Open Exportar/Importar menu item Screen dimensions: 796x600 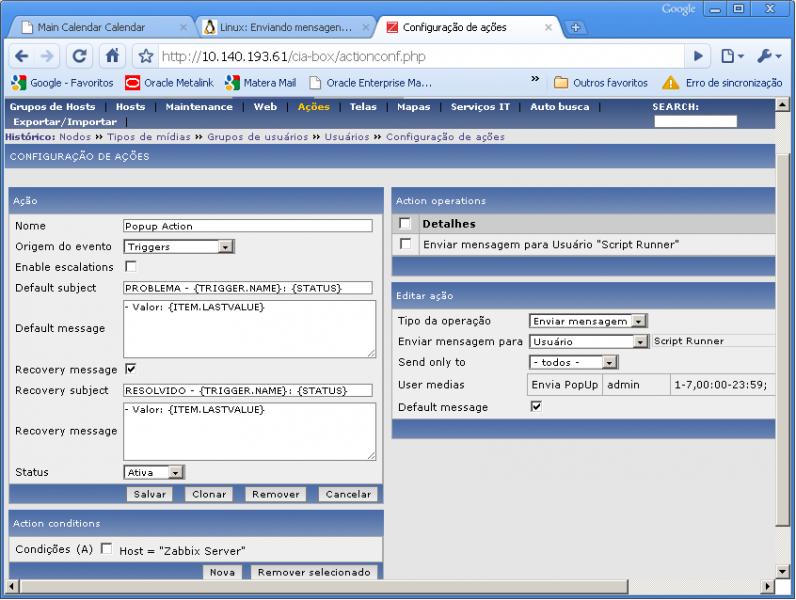[65, 122]
